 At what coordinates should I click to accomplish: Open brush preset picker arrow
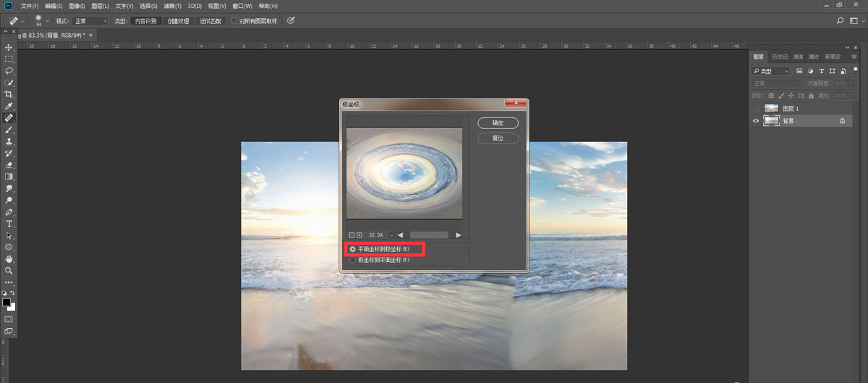click(x=48, y=21)
